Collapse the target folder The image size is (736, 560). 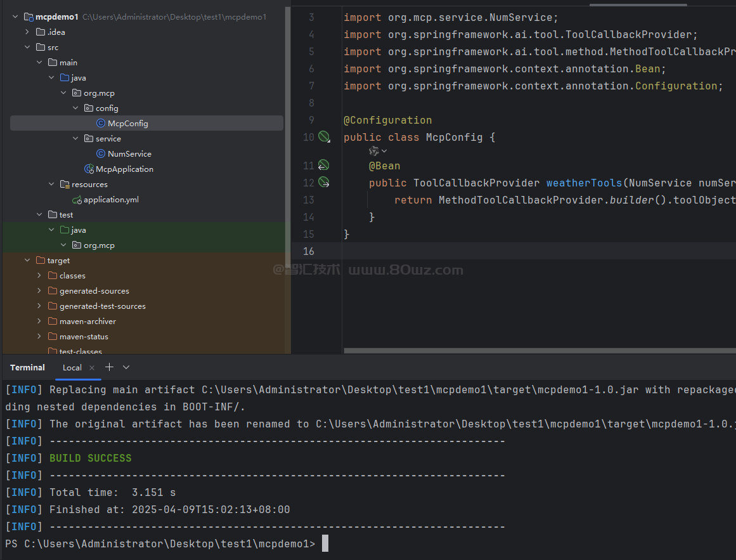27,261
